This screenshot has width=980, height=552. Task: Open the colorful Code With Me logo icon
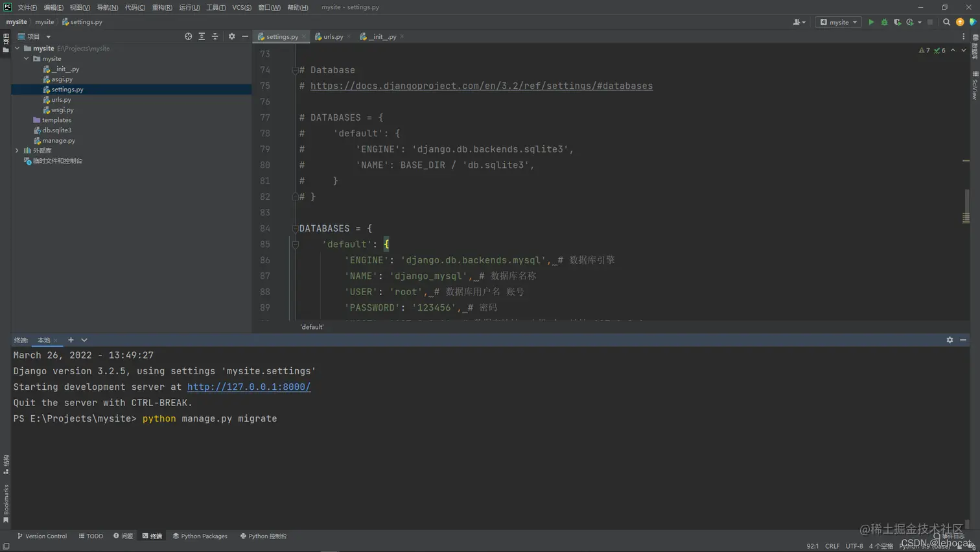point(972,22)
